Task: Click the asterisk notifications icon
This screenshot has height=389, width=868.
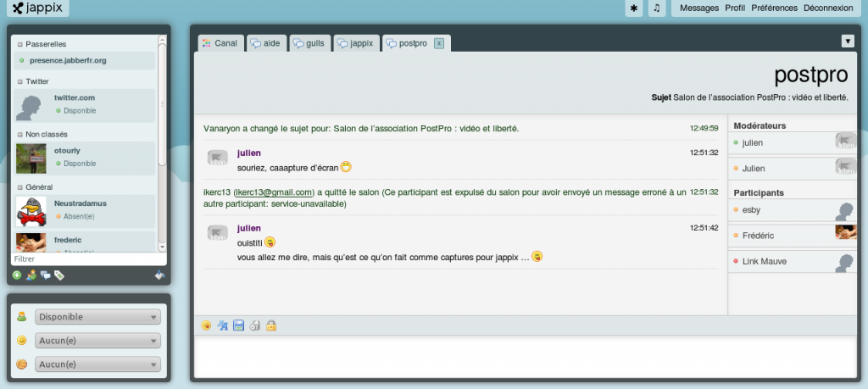Action: [634, 8]
